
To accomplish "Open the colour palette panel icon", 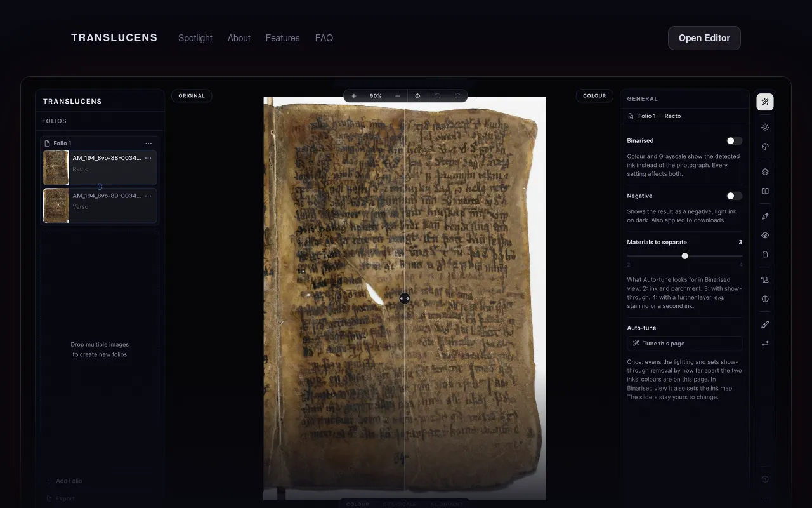I will 765,147.
